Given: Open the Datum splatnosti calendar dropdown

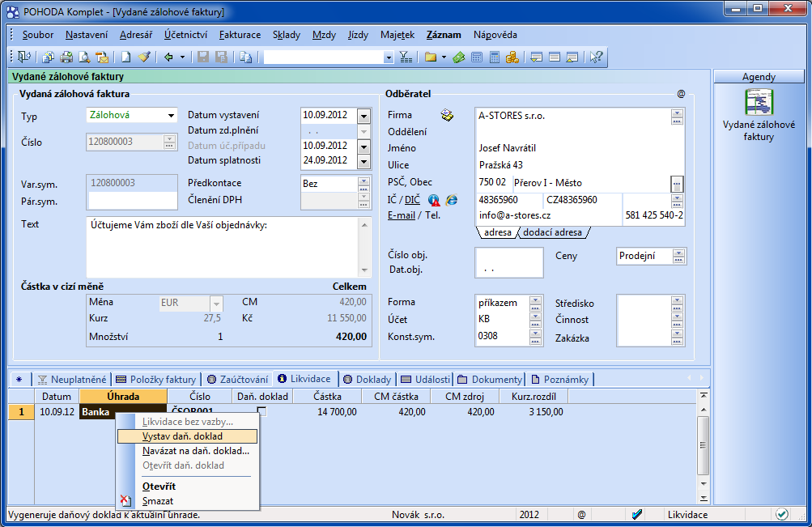Looking at the screenshot, I should point(364,162).
